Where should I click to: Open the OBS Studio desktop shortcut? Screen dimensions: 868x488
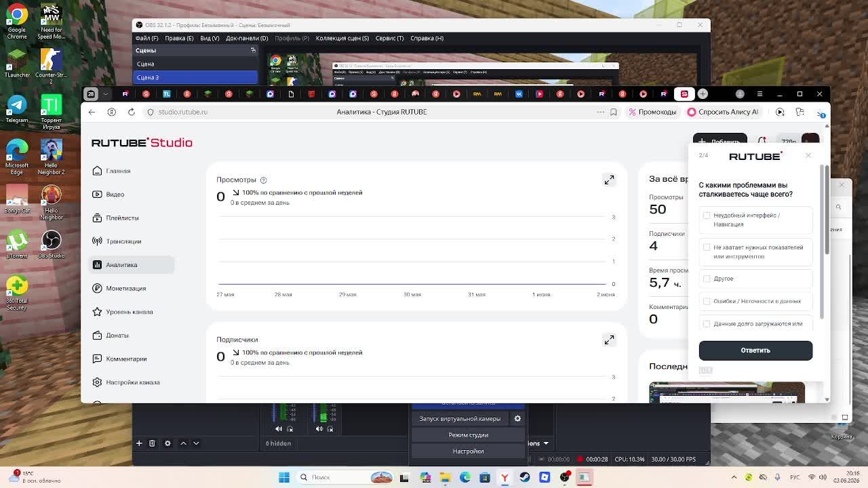pyautogui.click(x=52, y=245)
